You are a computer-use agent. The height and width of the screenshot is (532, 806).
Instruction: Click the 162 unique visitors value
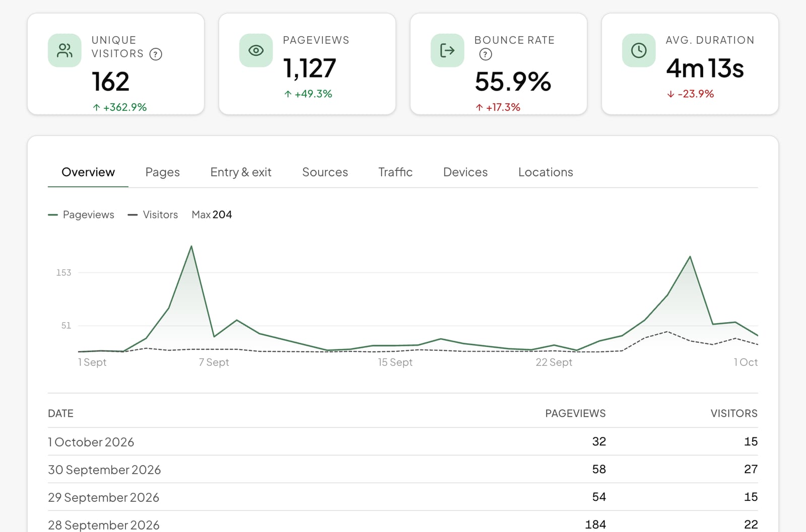pos(110,81)
